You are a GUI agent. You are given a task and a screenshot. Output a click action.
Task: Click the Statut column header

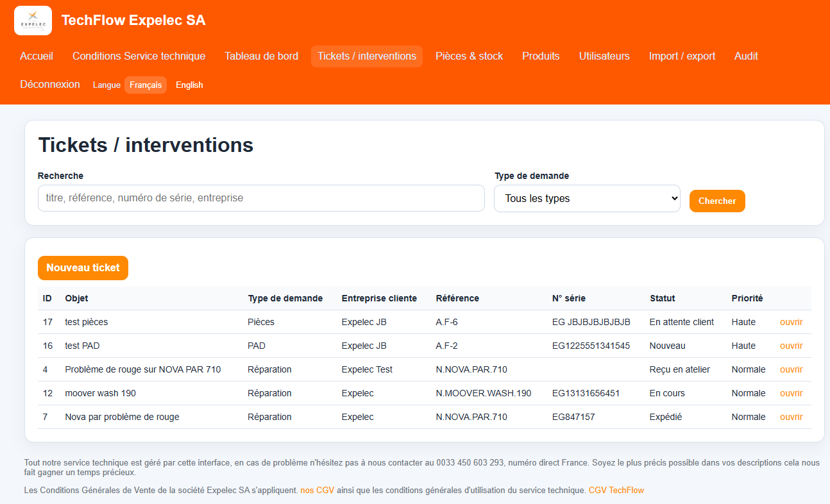[x=663, y=298]
